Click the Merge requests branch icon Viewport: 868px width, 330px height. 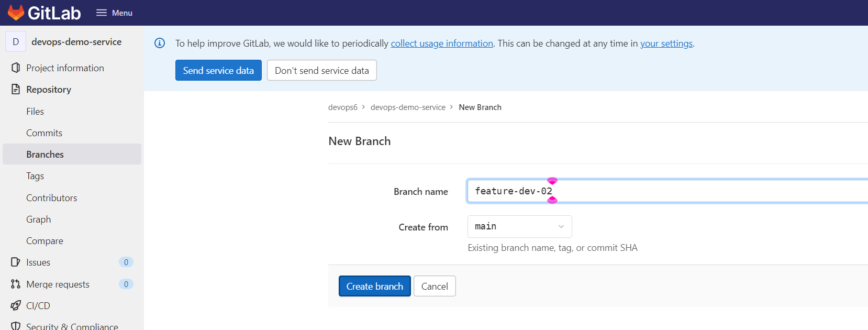pos(16,284)
